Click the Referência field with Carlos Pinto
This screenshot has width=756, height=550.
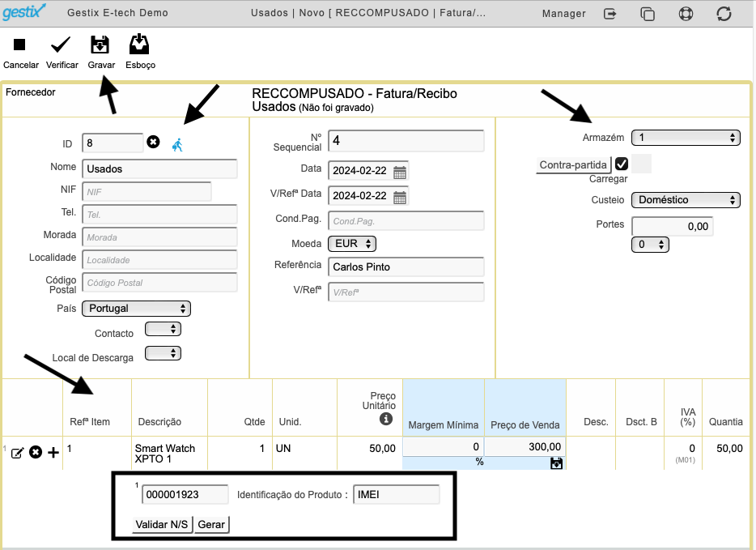406,266
